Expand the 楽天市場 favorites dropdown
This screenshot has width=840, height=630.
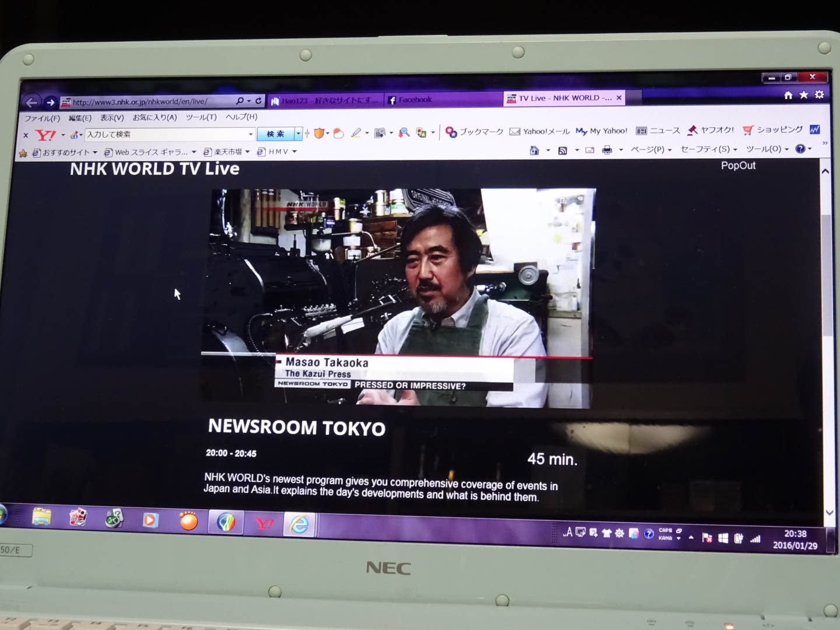pos(247,152)
